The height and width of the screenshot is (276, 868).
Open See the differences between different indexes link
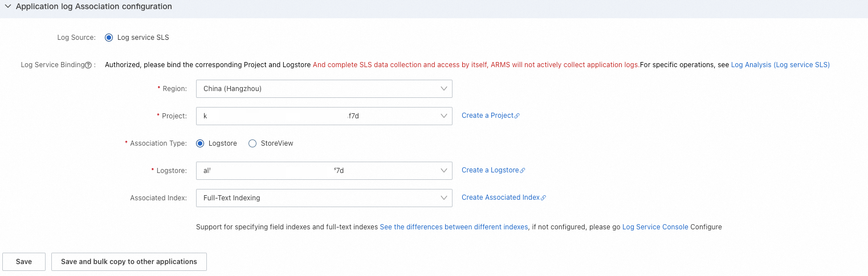454,227
